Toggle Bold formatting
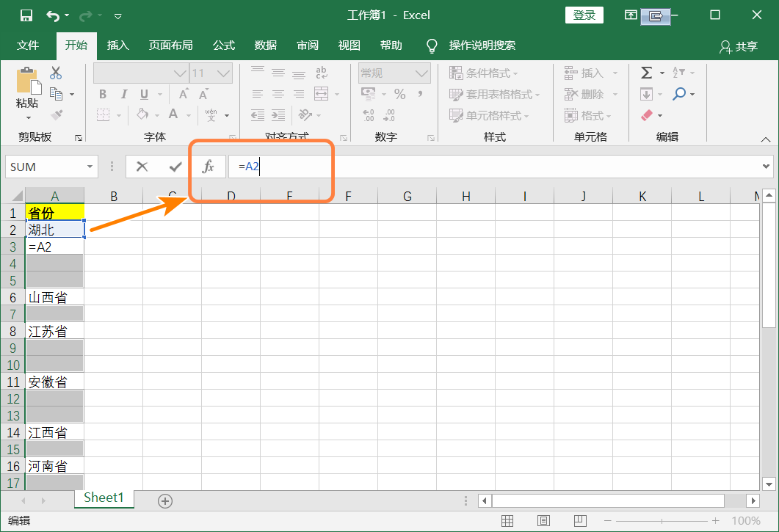Viewport: 779px width, 532px height. (103, 94)
